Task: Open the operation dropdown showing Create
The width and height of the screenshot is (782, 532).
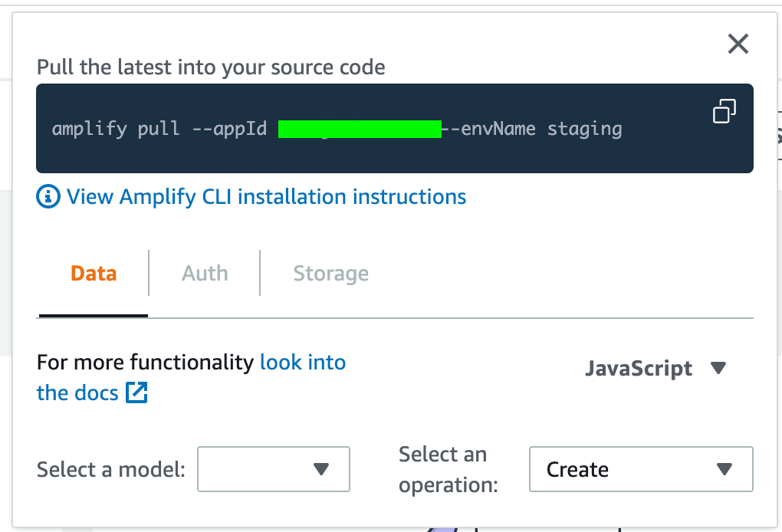Action: click(641, 469)
